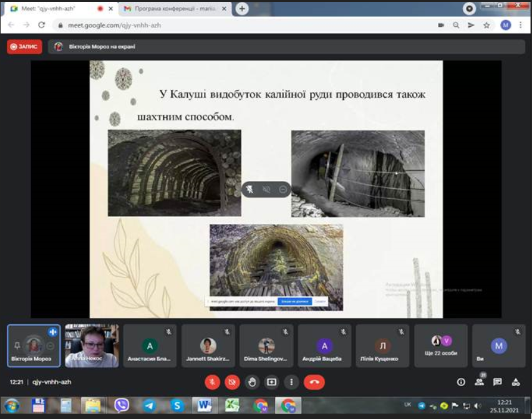Open the in-call chat panel

(x=495, y=382)
